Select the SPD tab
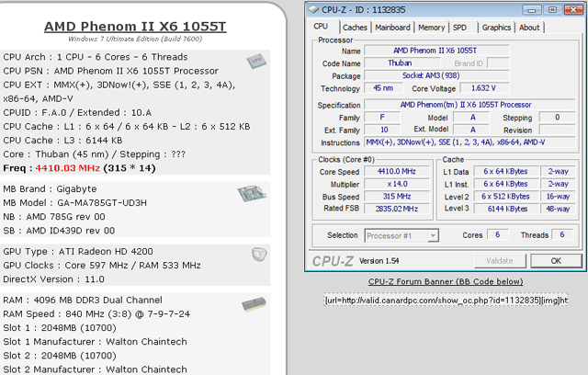The image size is (588, 375). click(x=459, y=28)
